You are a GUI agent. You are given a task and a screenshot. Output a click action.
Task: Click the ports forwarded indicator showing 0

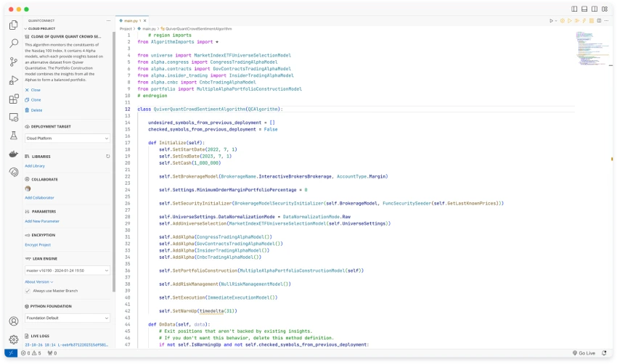[52, 353]
